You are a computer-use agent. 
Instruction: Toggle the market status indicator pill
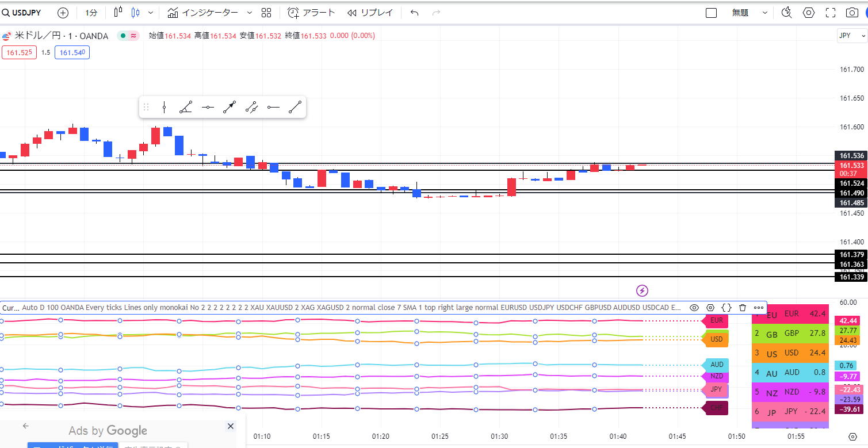pyautogui.click(x=128, y=36)
